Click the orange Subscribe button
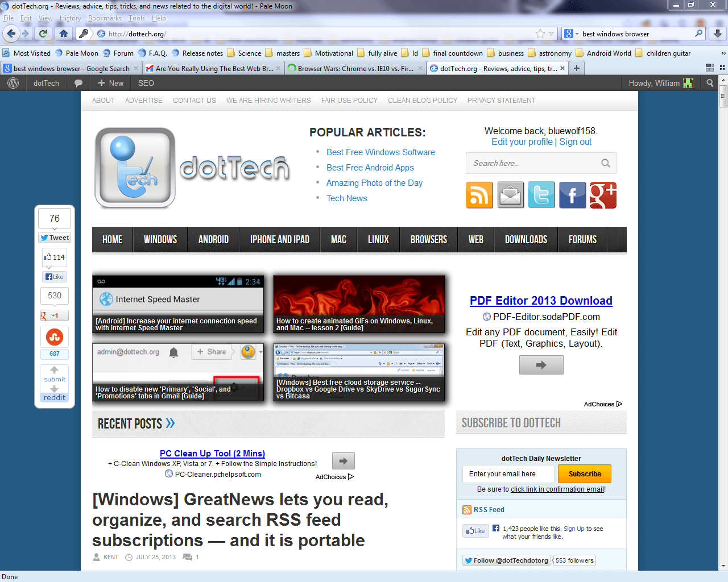 [x=584, y=473]
